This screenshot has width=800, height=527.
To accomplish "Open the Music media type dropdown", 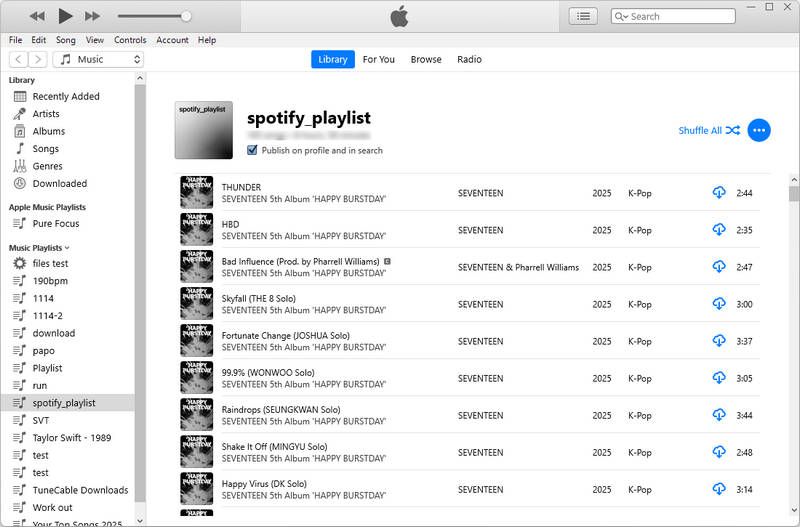I will pos(98,59).
